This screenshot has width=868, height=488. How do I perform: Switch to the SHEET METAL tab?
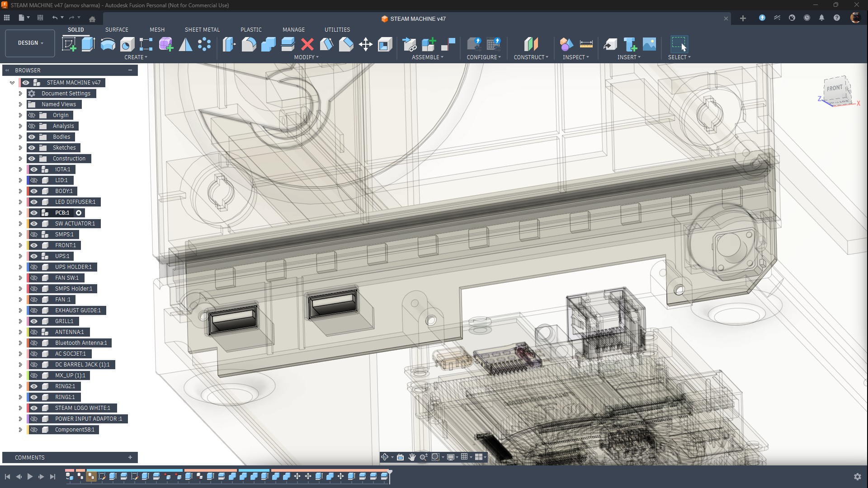coord(202,29)
